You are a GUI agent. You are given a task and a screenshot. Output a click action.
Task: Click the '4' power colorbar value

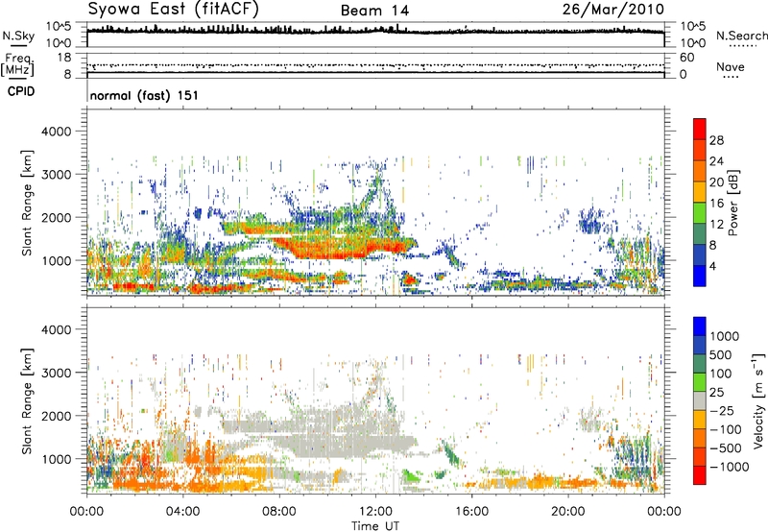click(x=713, y=267)
